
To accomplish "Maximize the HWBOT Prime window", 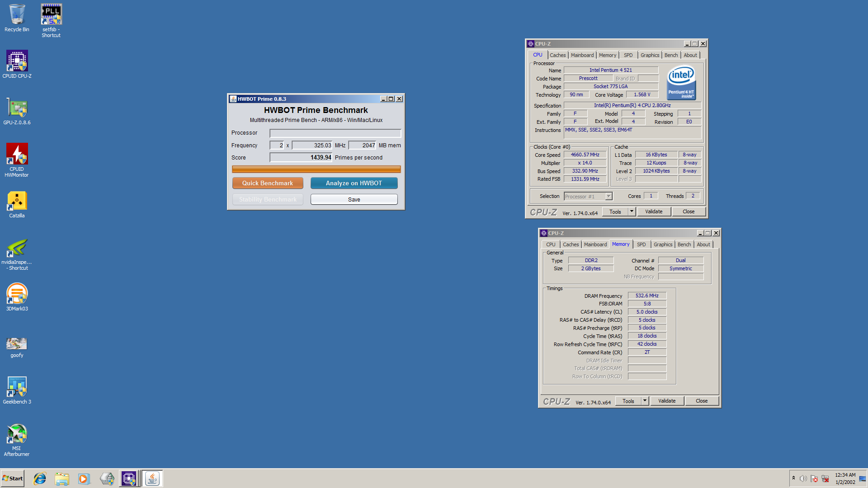I will tap(391, 99).
